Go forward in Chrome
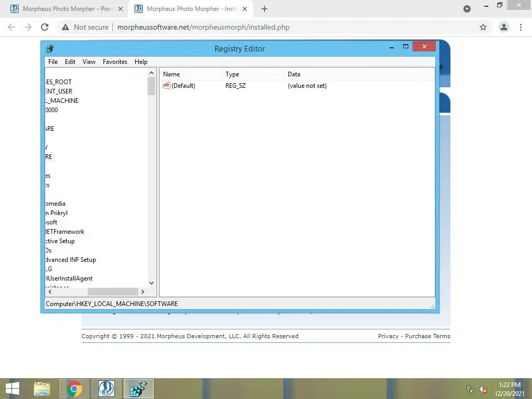Image resolution: width=532 pixels, height=399 pixels. [28, 27]
